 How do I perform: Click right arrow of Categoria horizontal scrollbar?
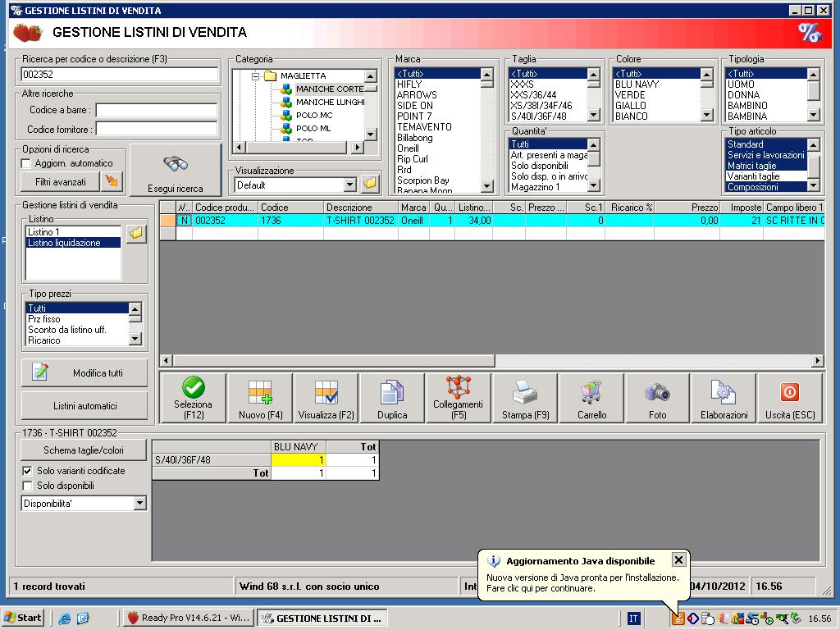358,147
